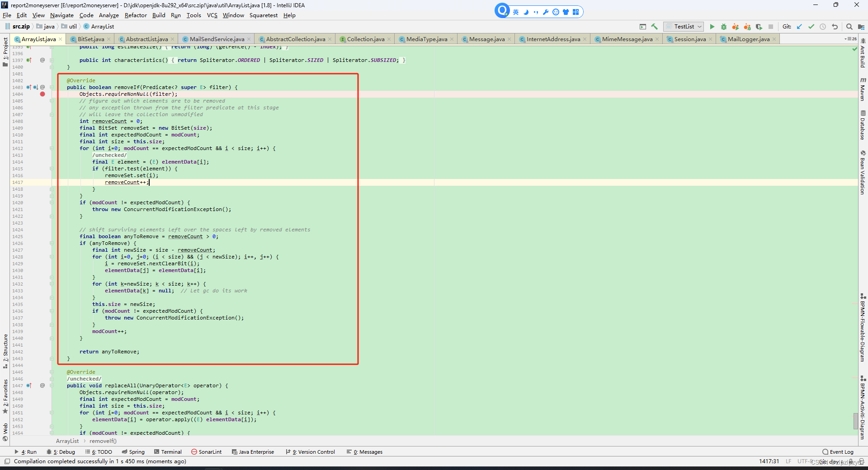Show the hidden tabs list dropdown

coord(850,39)
